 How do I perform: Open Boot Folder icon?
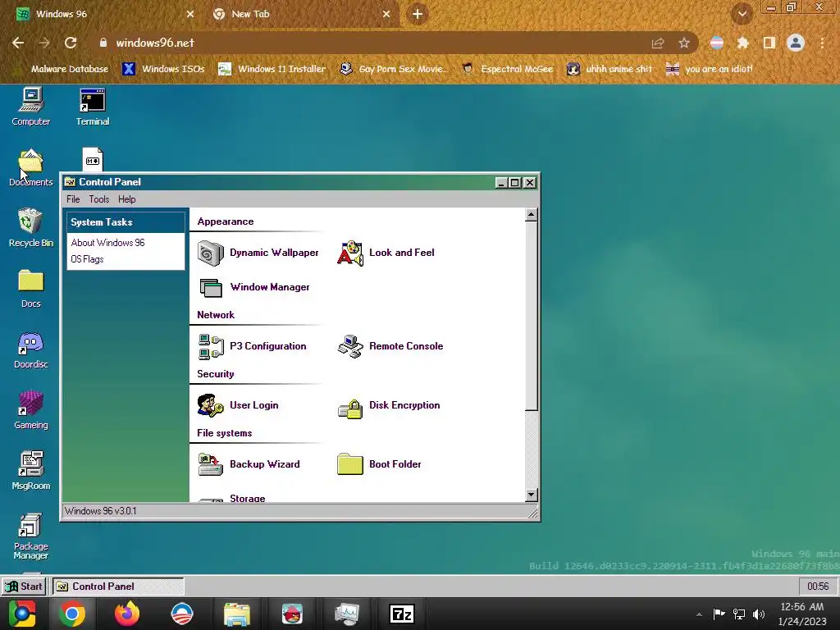click(x=349, y=464)
